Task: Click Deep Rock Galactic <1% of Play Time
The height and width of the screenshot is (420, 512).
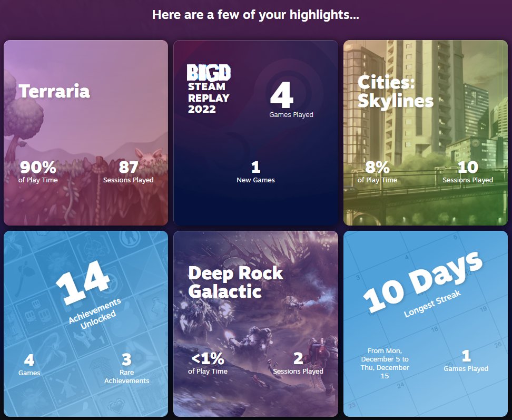Action: 208,363
